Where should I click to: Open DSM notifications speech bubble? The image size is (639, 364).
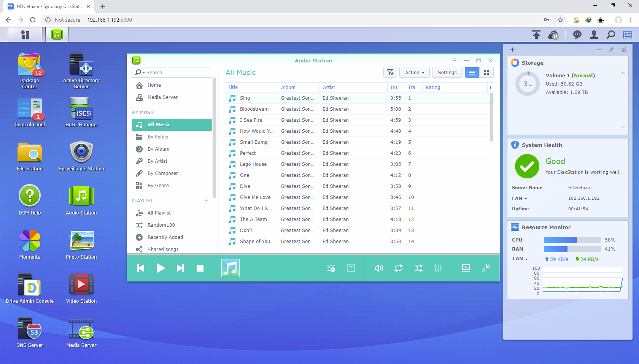point(577,35)
